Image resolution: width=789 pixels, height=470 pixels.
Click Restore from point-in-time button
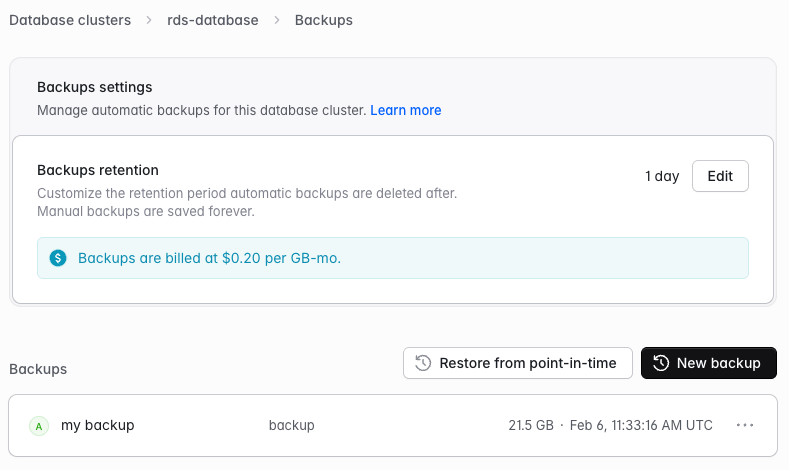[518, 363]
